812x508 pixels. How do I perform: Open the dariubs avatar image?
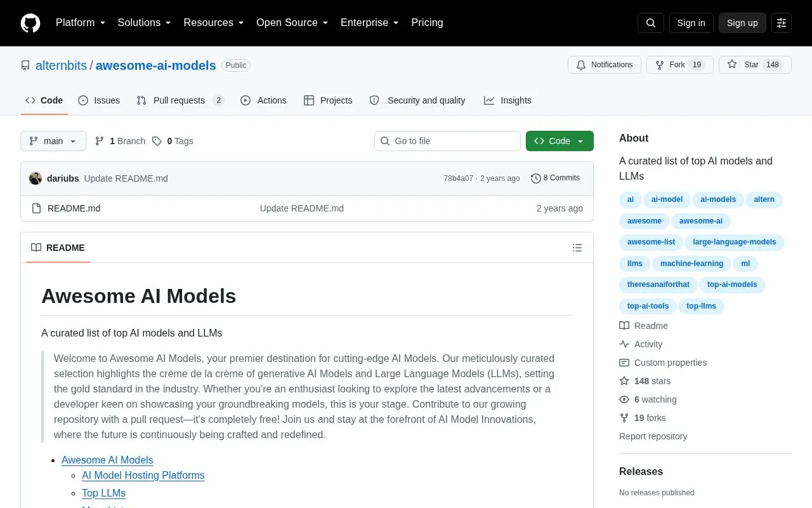(x=36, y=178)
